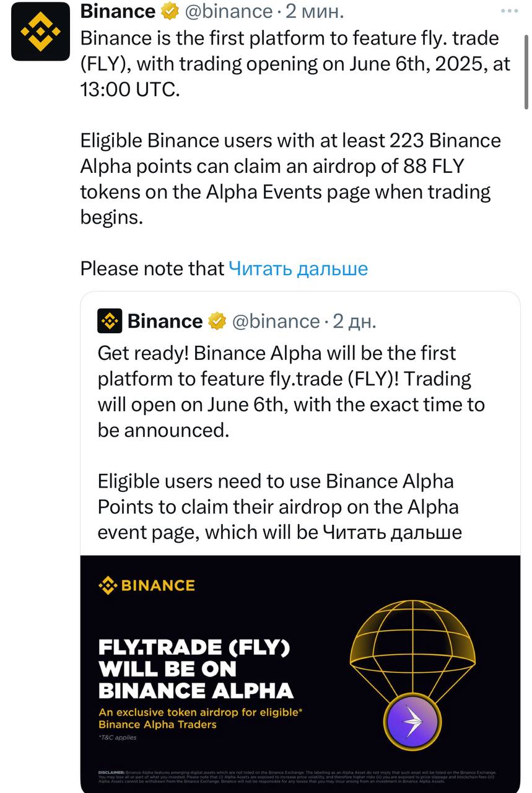Screen dimensions: 532x793
Task: Click the "T&C applies" note in banner
Action: tap(118, 737)
